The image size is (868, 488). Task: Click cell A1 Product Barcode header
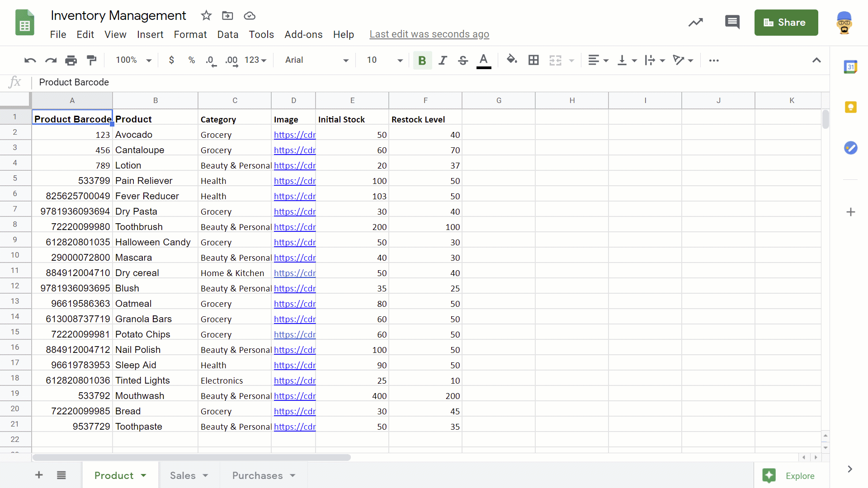coord(72,119)
